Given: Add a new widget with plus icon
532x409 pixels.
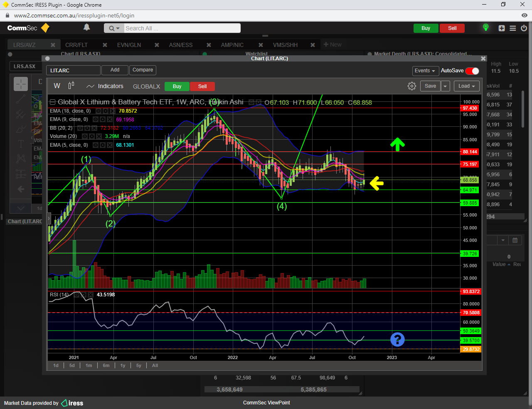Looking at the screenshot, I should click(x=502, y=28).
